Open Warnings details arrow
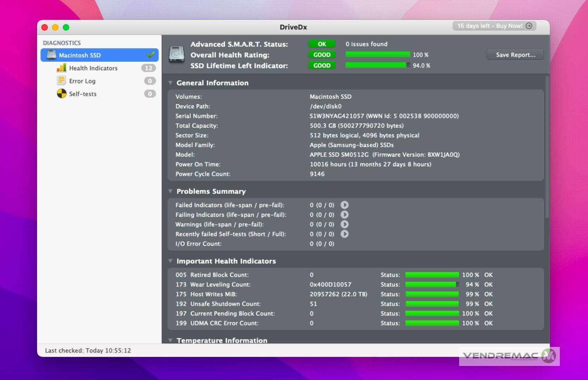The height and width of the screenshot is (380, 588). pyautogui.click(x=344, y=224)
